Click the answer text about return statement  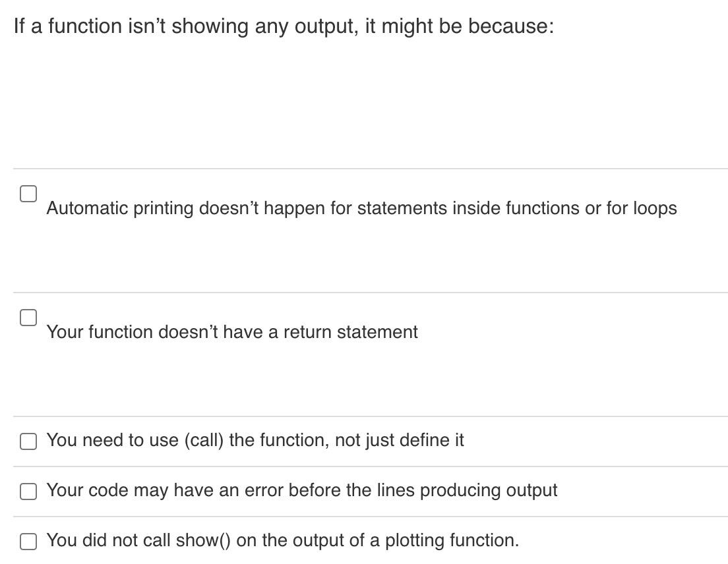232,332
